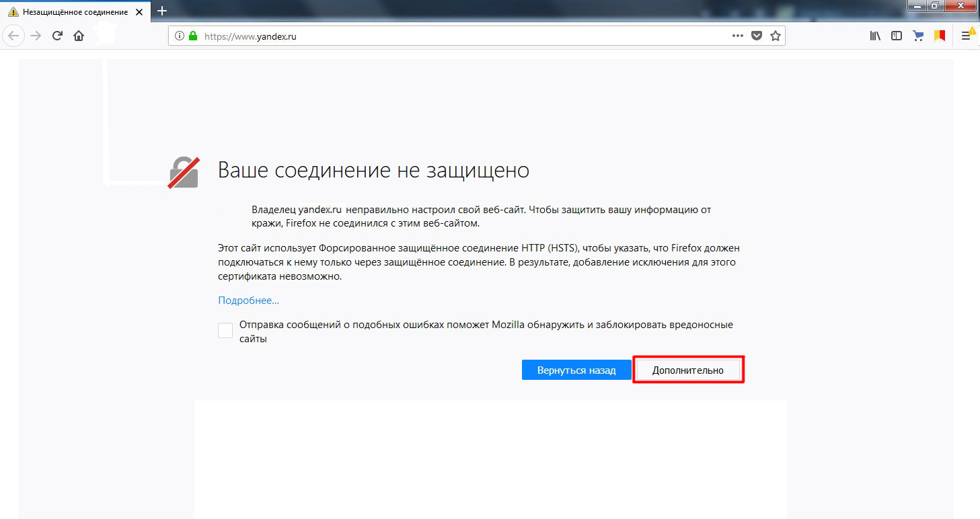Open site information (i) icon
980x519 pixels.
pos(180,36)
